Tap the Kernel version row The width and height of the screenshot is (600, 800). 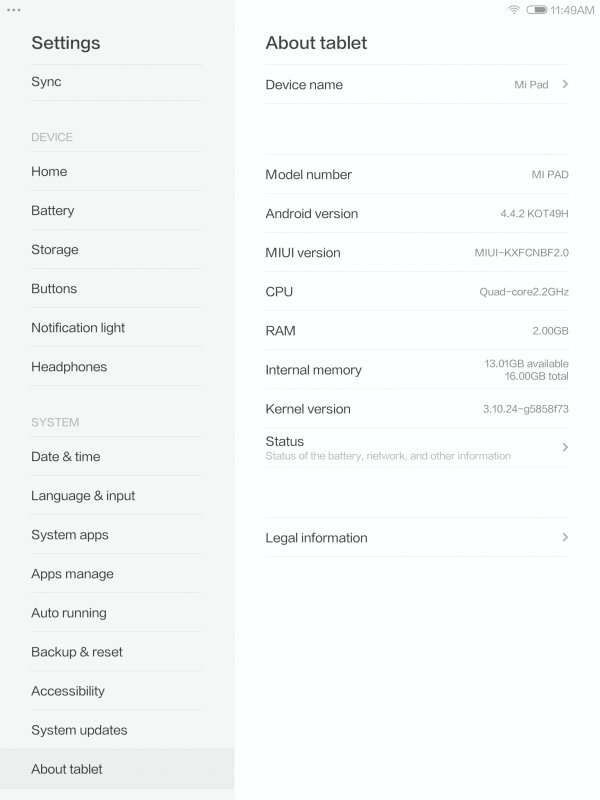pos(415,408)
